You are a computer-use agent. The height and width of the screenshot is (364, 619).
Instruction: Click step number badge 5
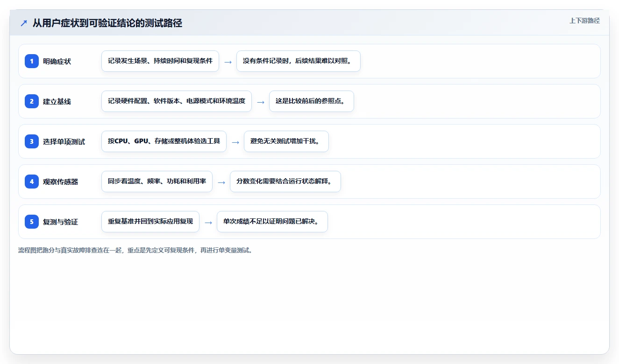click(x=32, y=222)
